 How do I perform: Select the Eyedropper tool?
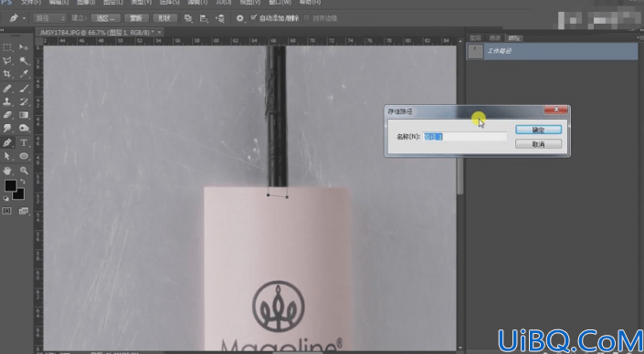[24, 74]
